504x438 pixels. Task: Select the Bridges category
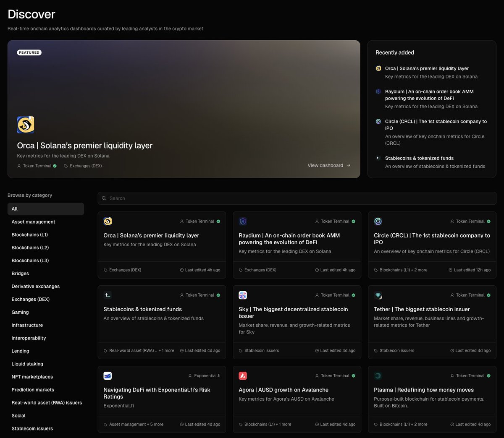tap(46, 274)
